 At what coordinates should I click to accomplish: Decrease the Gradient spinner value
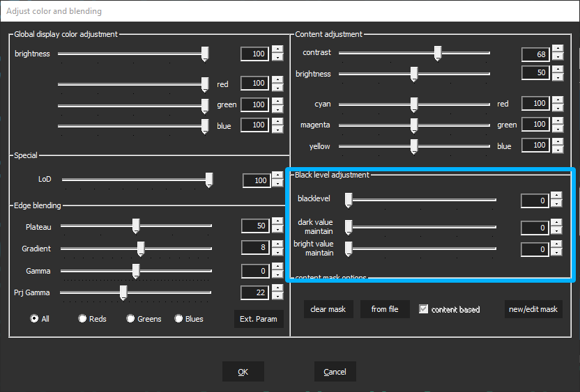[277, 252]
